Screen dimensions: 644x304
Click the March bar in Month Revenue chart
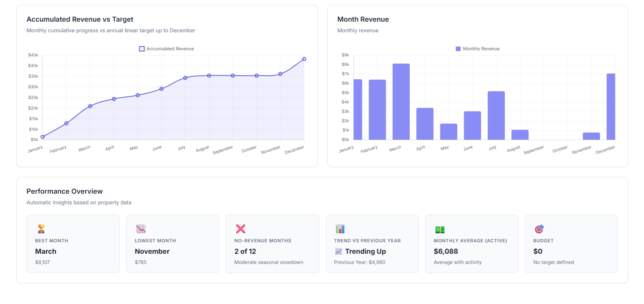click(401, 102)
